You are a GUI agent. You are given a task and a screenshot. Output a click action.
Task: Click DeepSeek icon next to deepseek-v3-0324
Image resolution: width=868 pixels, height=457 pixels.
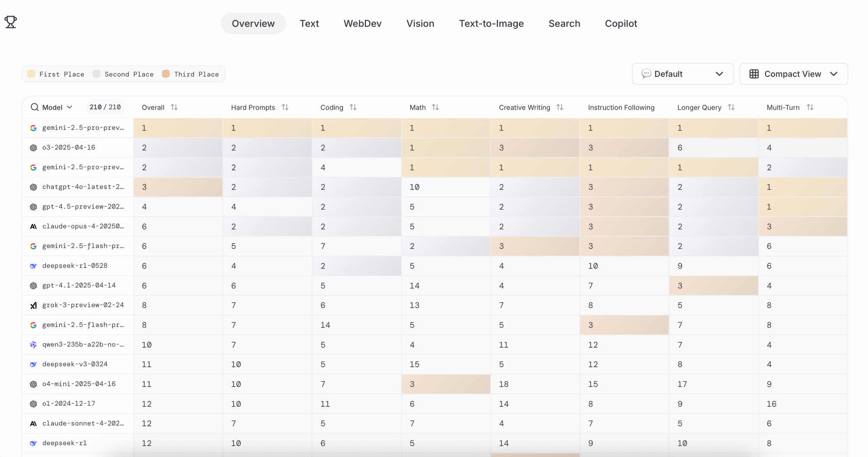point(33,364)
